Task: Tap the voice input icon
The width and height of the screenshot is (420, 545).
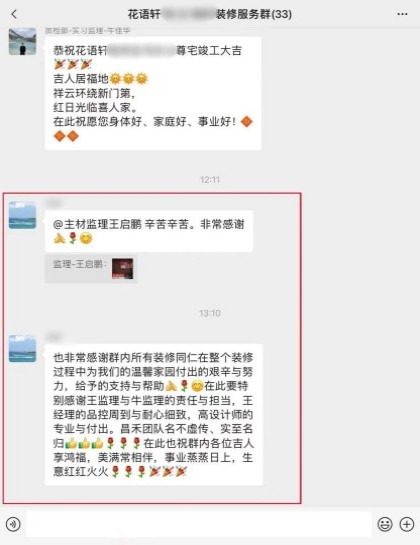Action: (x=13, y=524)
